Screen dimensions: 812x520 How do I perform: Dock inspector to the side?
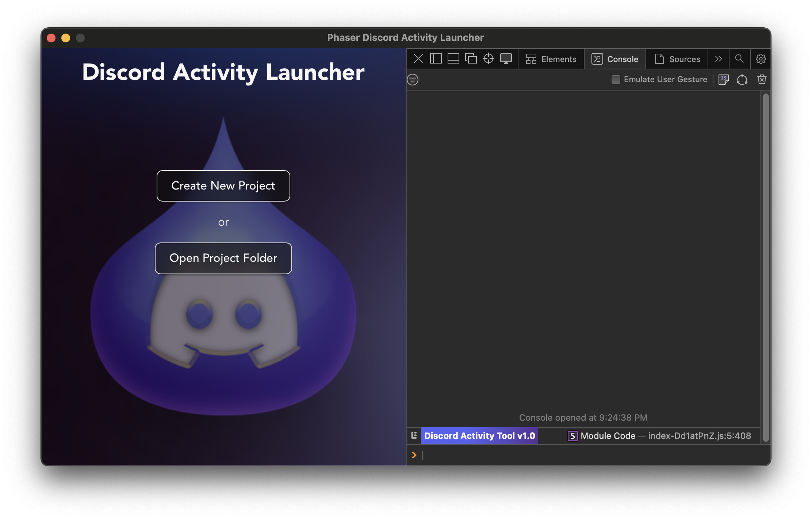coord(436,59)
